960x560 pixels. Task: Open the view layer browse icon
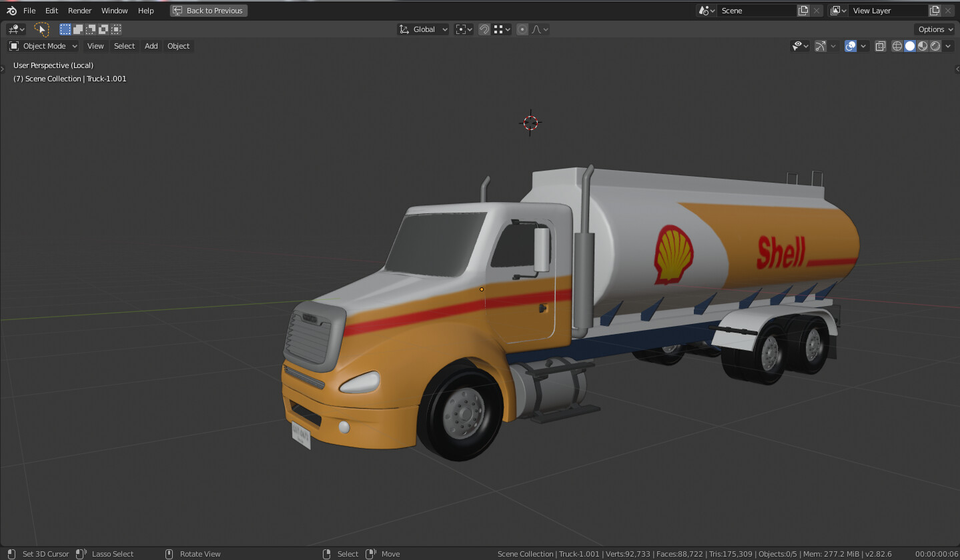click(838, 11)
